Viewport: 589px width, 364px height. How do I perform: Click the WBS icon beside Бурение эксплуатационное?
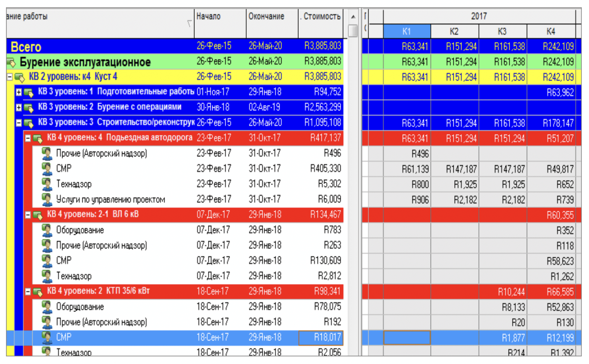point(11,62)
